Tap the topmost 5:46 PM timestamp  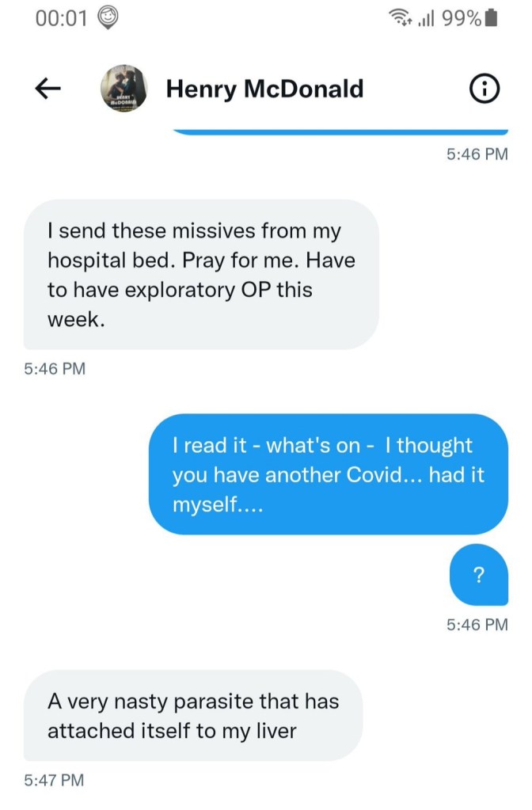(x=477, y=154)
